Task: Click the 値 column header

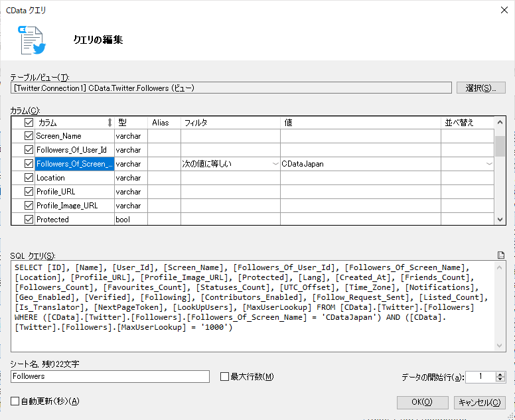Action: pyautogui.click(x=360, y=123)
